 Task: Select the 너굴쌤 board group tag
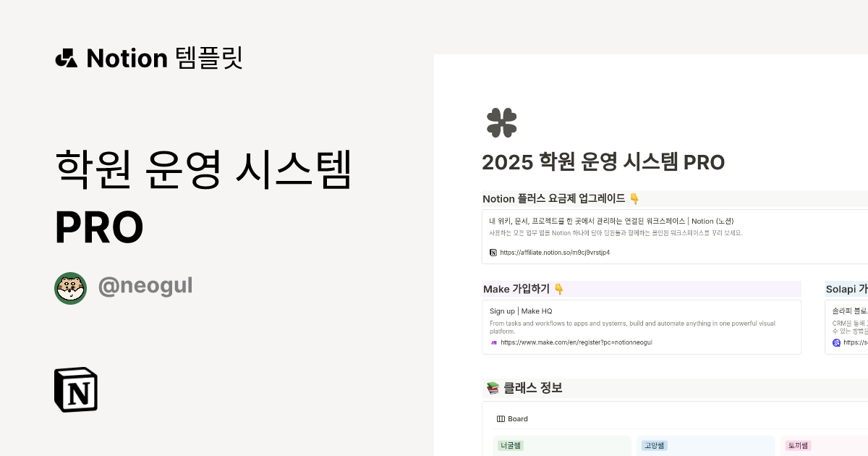[x=511, y=446]
